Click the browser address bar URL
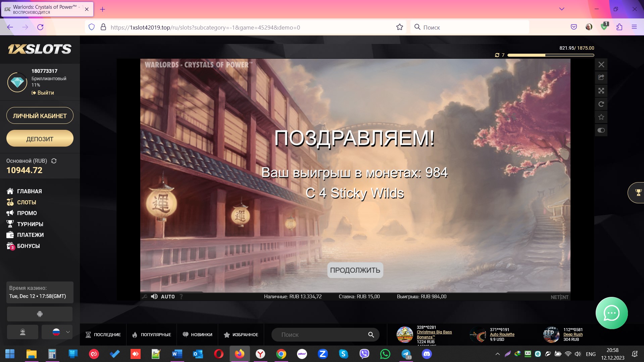Screen dimensions: 644x362 (x=205, y=28)
